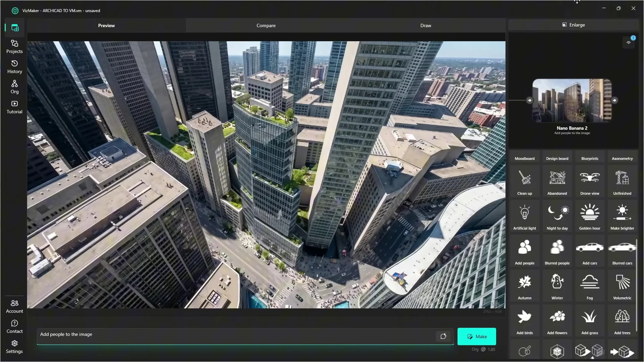
Task: Open the Projects sidebar section
Action: (14, 47)
